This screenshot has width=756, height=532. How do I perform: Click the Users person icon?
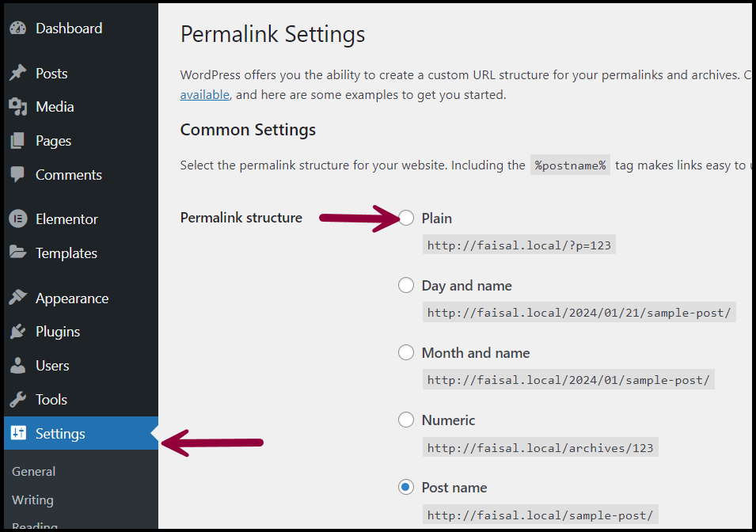tap(17, 366)
